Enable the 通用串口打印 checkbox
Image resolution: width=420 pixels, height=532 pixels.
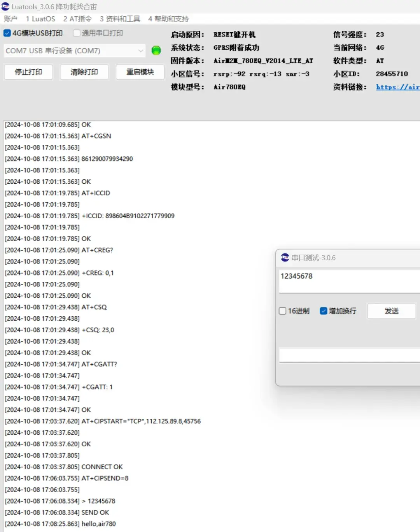point(77,33)
